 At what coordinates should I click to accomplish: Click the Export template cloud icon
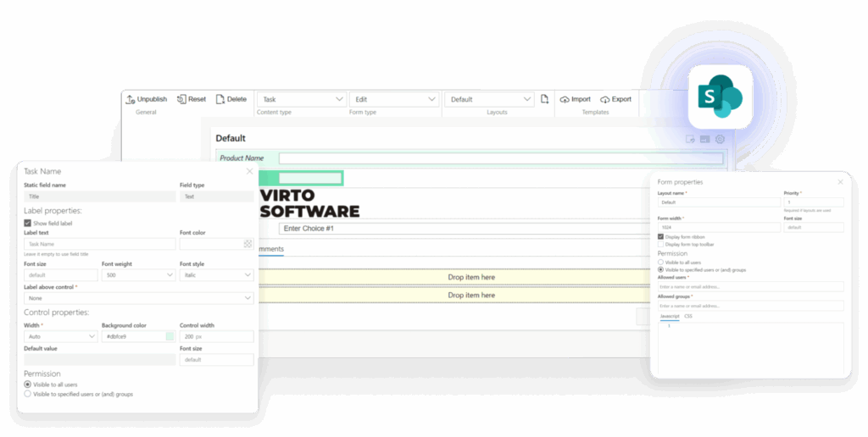click(x=605, y=99)
